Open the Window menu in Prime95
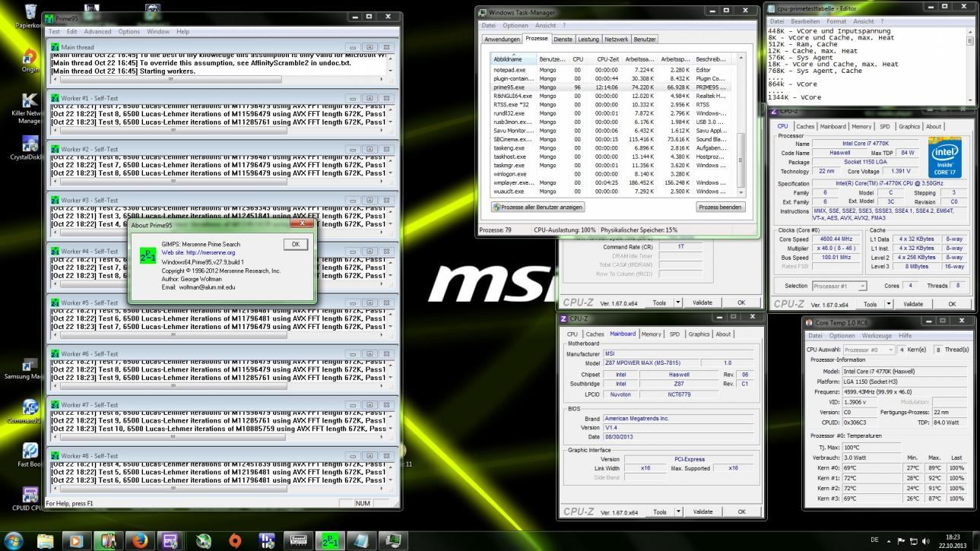 pos(158,32)
